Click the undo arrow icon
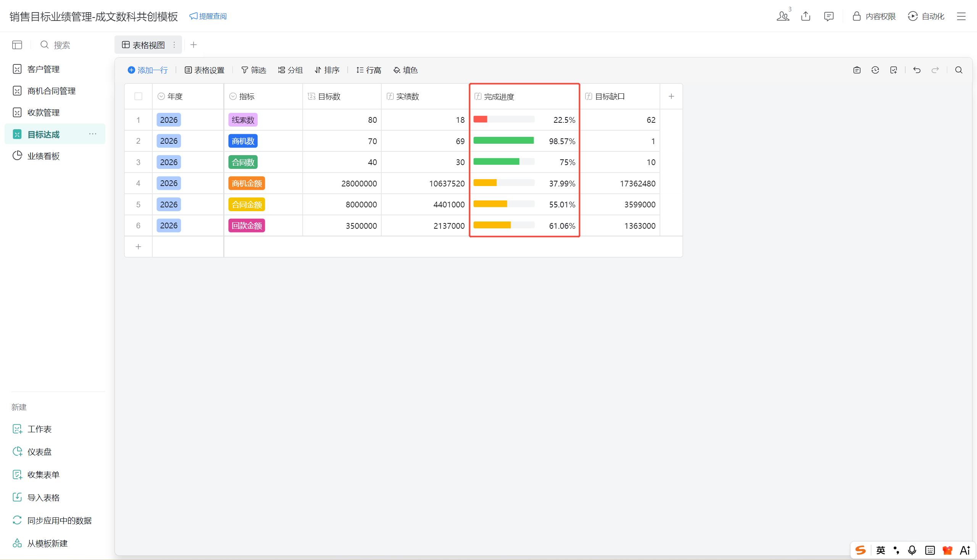The height and width of the screenshot is (560, 977). pos(917,70)
